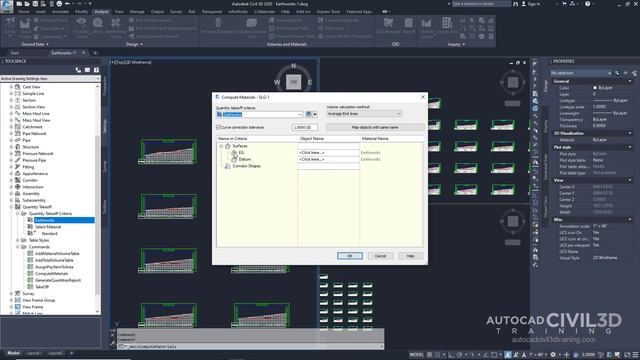This screenshot has height=360, width=640.
Task: Click Map objects with same name button
Action: pos(375,127)
